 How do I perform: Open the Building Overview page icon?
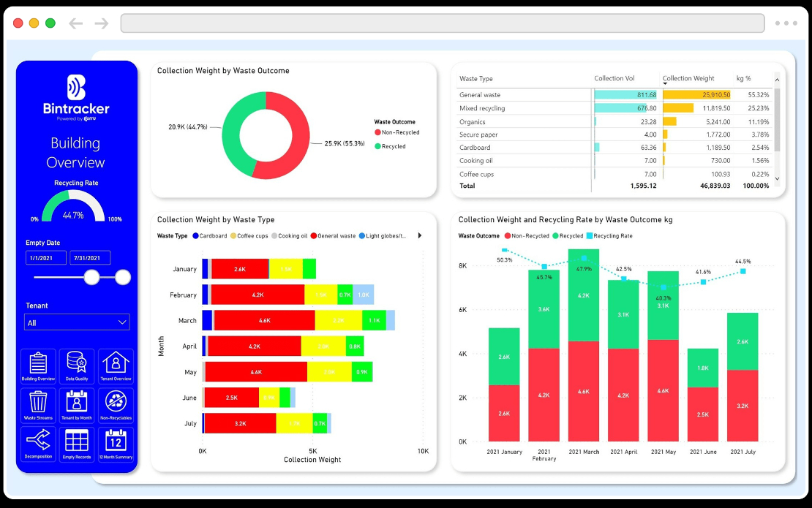(38, 366)
